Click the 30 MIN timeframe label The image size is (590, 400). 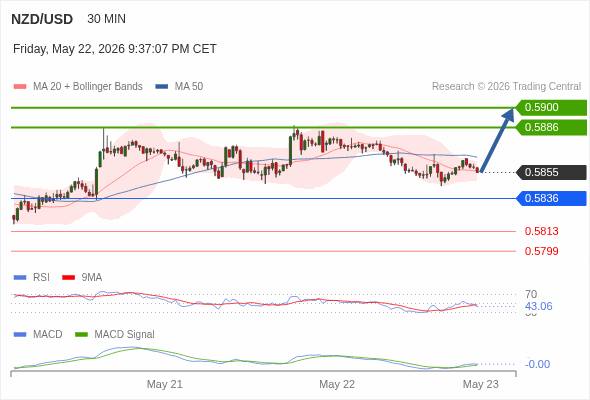click(x=106, y=19)
